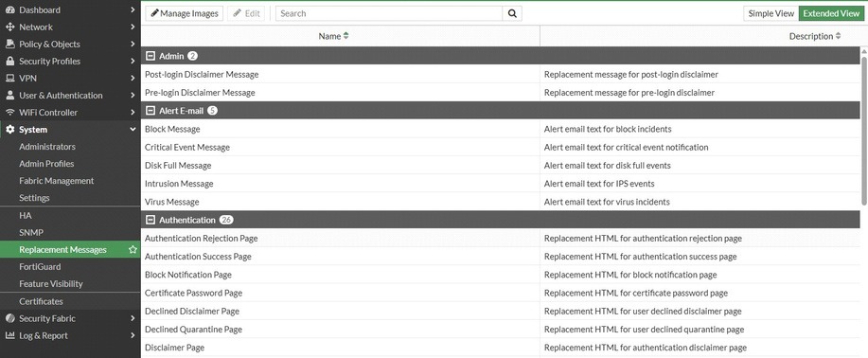Click the Security Profiles lock icon

tap(10, 61)
